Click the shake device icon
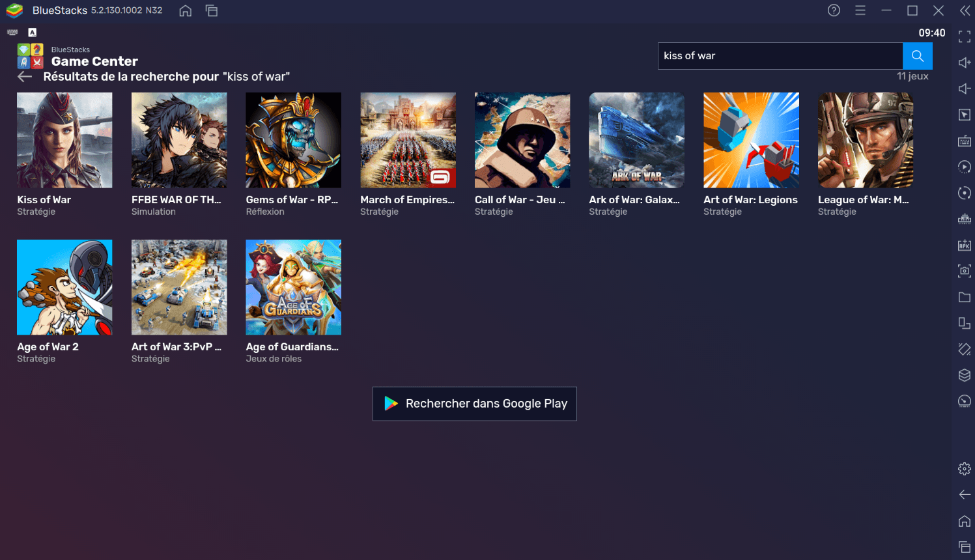 coord(965,349)
